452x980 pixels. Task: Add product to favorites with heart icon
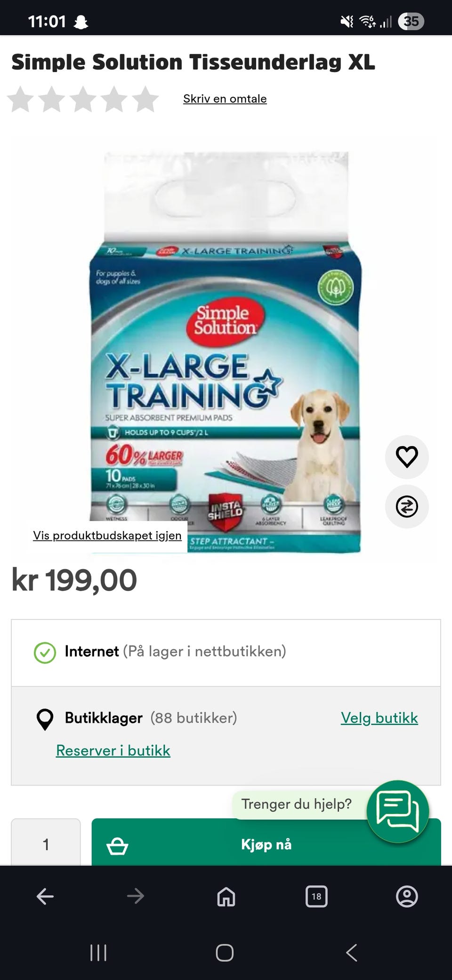pos(407,457)
